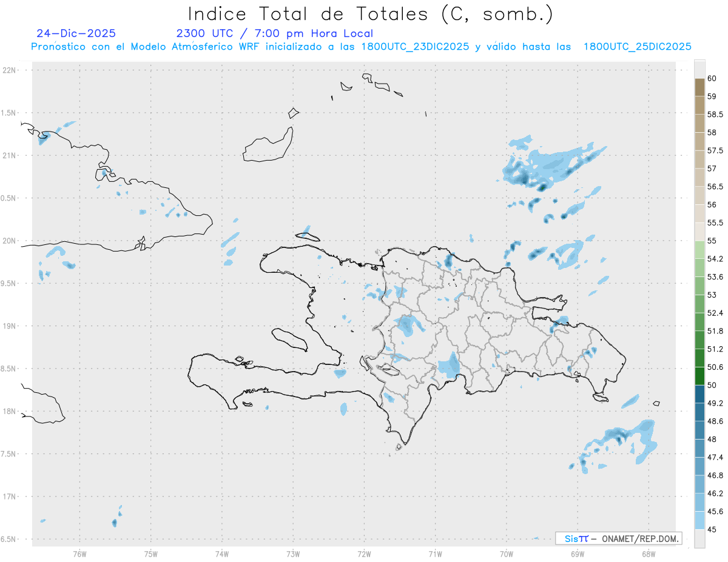The width and height of the screenshot is (728, 562).
Task: Click the "51.8" value on the color scale
Action: pos(716,331)
